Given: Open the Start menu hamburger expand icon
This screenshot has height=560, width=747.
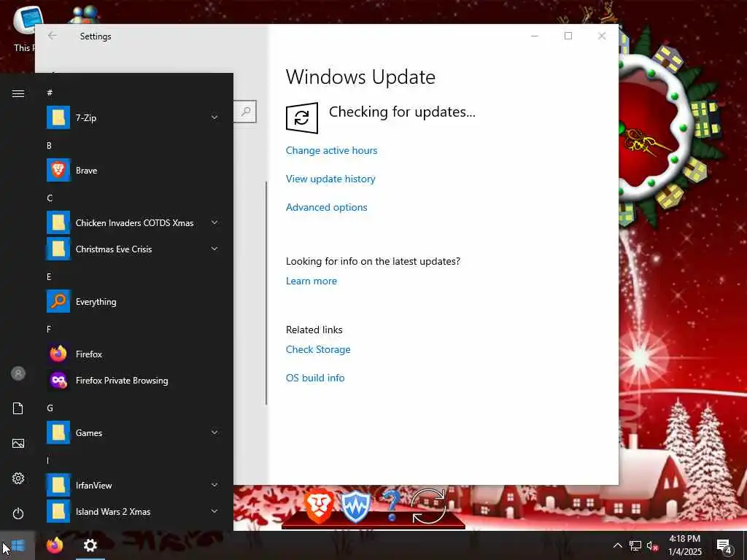Looking at the screenshot, I should [18, 93].
